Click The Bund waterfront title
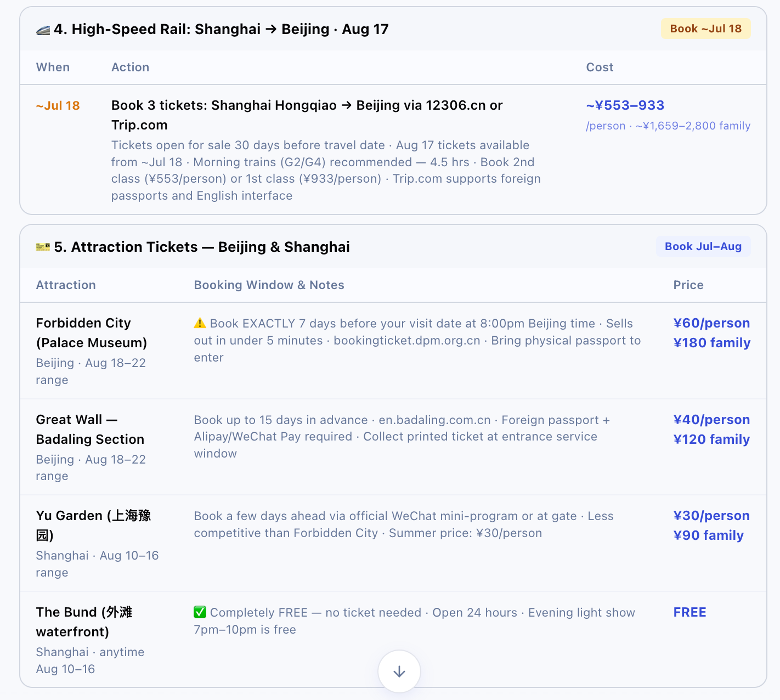 click(84, 622)
